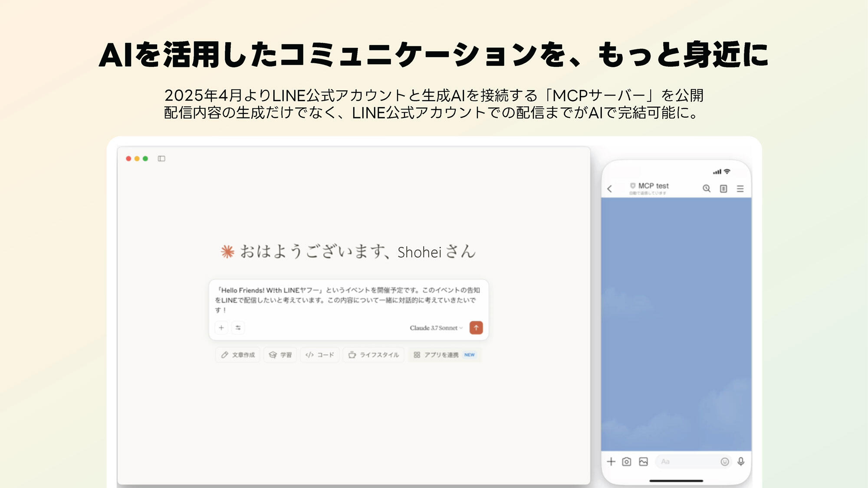This screenshot has width=868, height=488.
Task: Select the 文章作成 suggestion chip
Action: coord(238,355)
